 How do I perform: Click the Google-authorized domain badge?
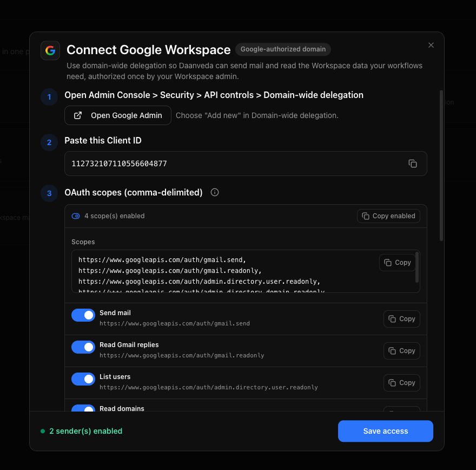point(283,49)
